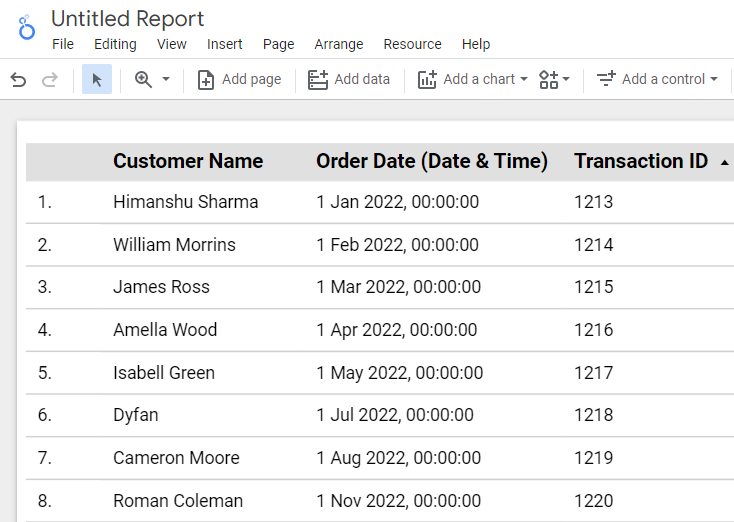Select the Dyfan cell

[135, 415]
